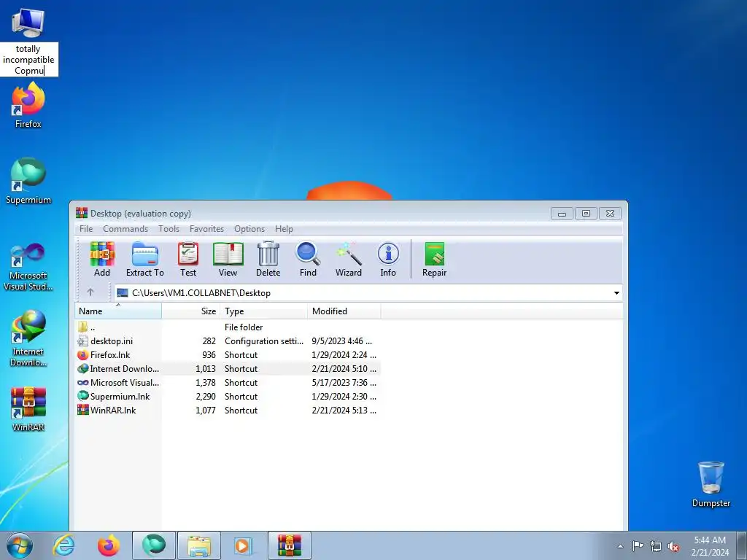The width and height of the screenshot is (747, 560).
Task: Open the Windows Start menu orb
Action: tap(20, 545)
